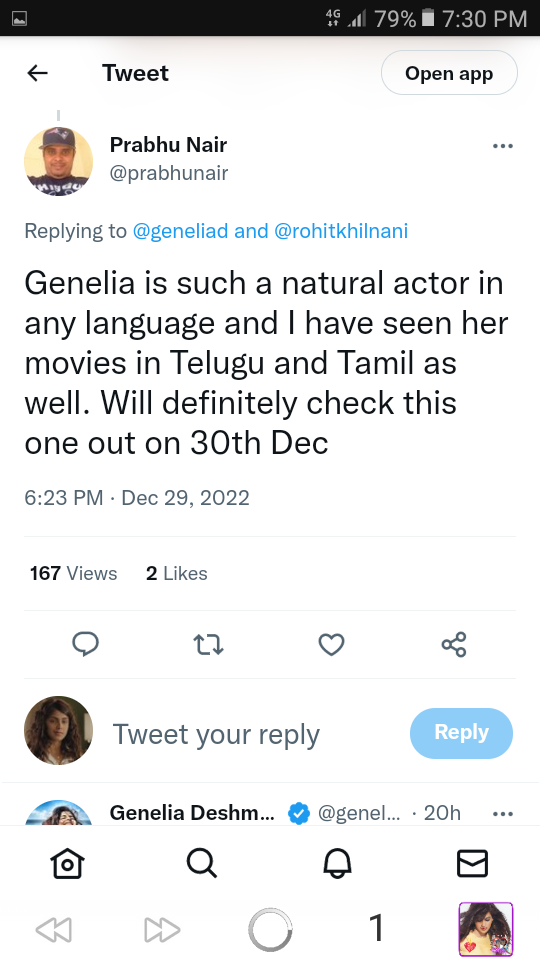The width and height of the screenshot is (540, 960).
Task: Open more options on Genelia's reply
Action: pyautogui.click(x=503, y=814)
